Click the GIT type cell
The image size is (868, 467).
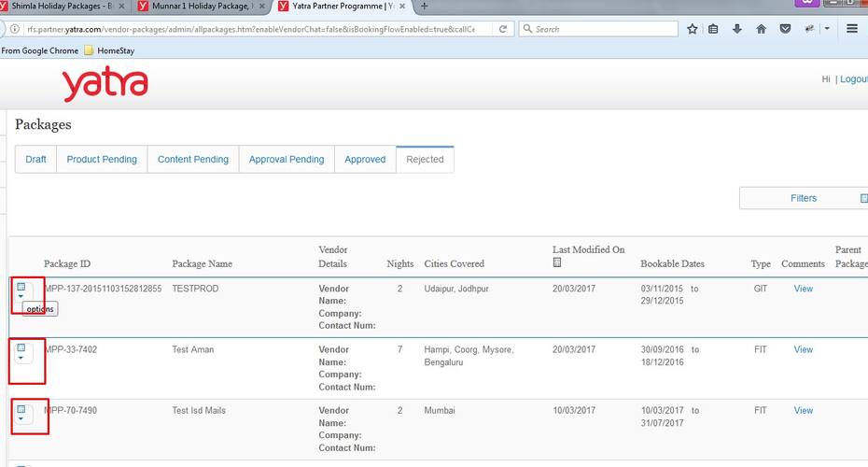coord(761,289)
